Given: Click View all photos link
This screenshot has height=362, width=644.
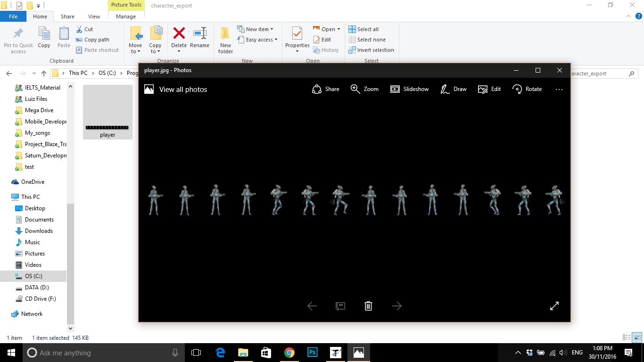Looking at the screenshot, I should click(x=183, y=90).
